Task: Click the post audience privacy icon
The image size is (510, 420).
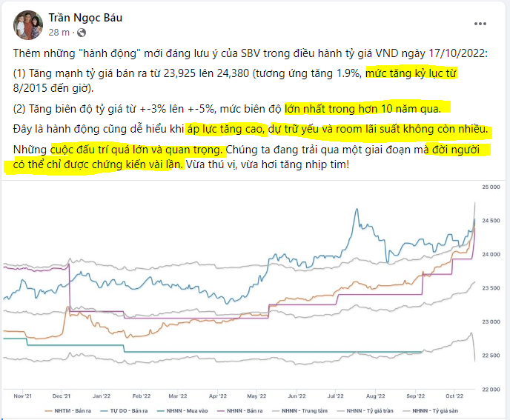Action: pos(80,33)
